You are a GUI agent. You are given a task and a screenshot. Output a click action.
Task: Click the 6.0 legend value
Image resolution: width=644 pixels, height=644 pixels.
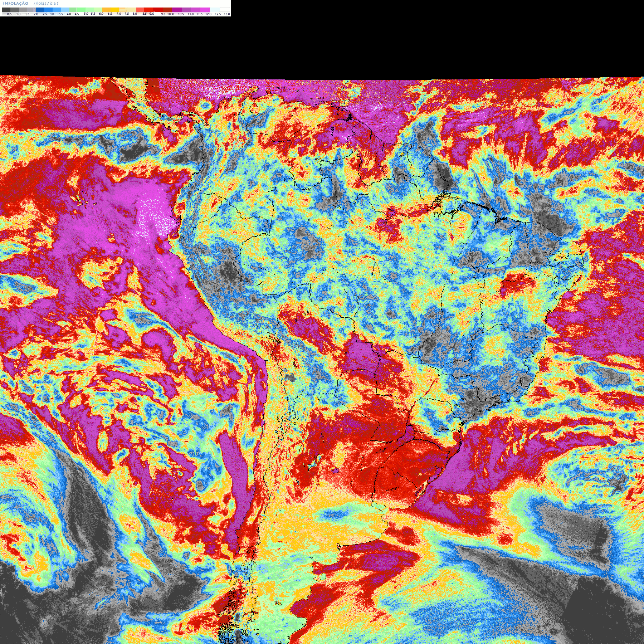coord(101,14)
